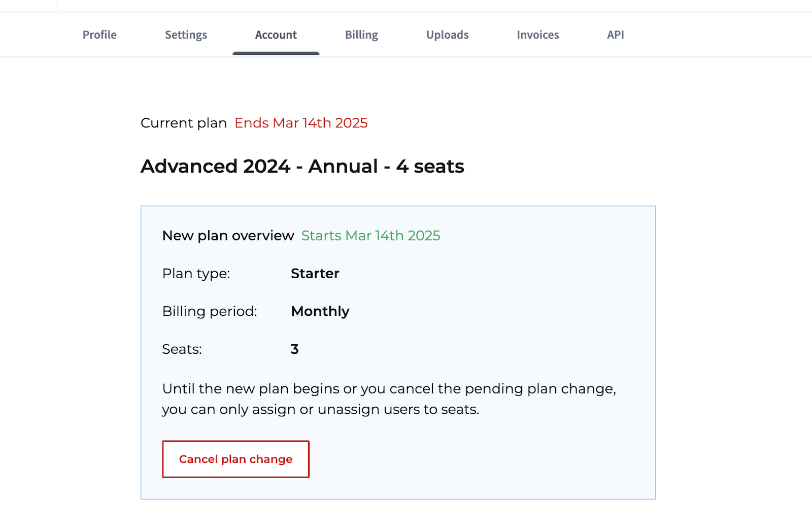Click the Seats label
Screen dimensions: 812x528
click(x=182, y=349)
